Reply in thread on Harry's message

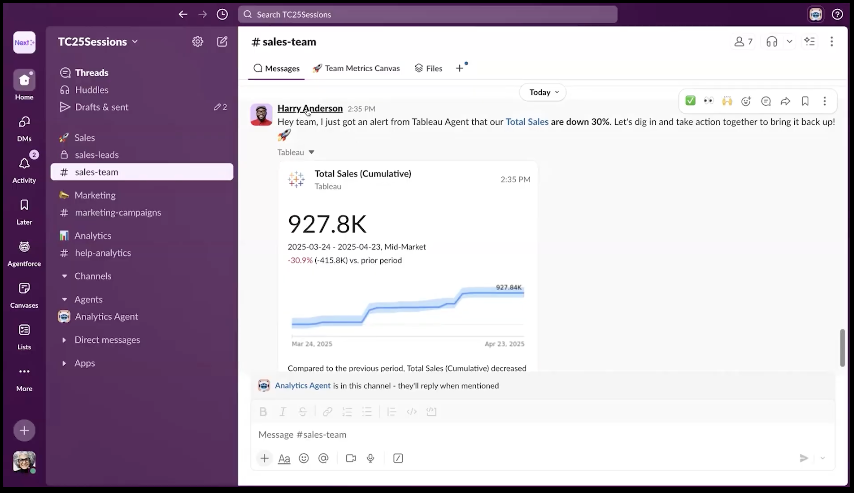pos(766,101)
